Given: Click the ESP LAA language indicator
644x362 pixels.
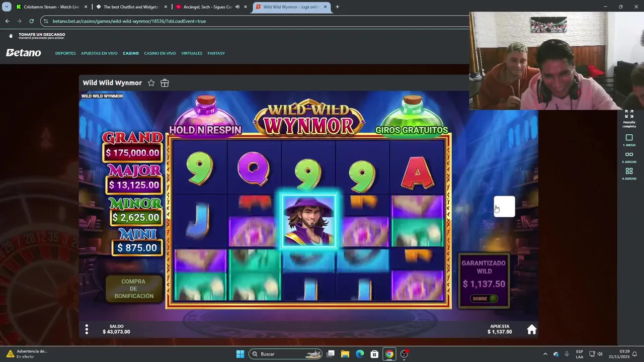Looking at the screenshot, I should click(580, 354).
